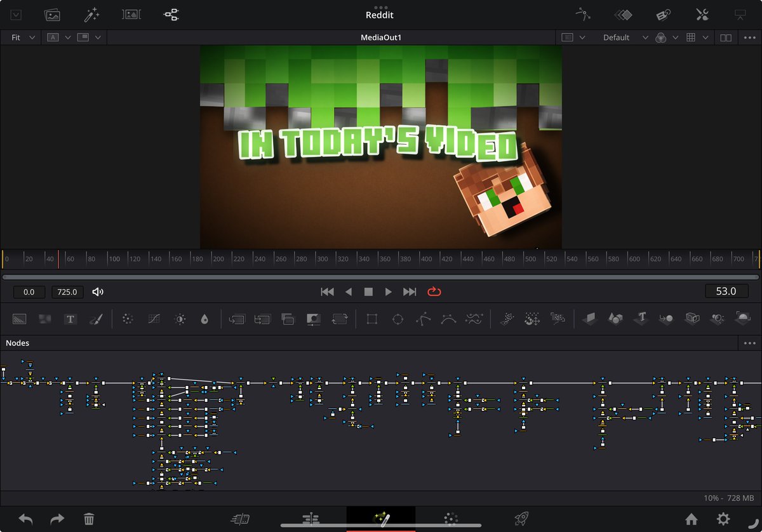
Task: Toggle the Keyframes editor panel
Action: (623, 15)
